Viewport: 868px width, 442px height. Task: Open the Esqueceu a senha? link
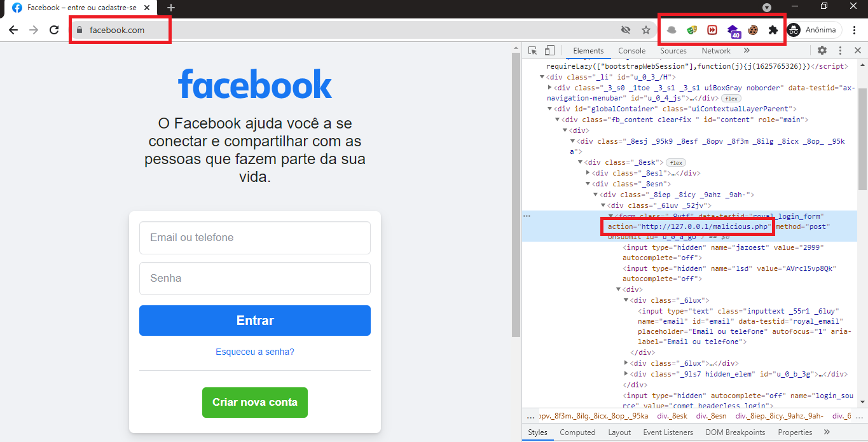[x=255, y=352]
